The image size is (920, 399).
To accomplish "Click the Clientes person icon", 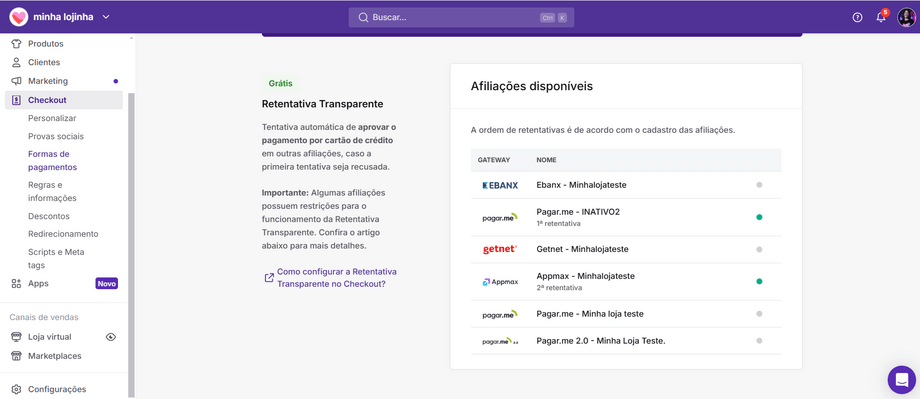I will [16, 62].
